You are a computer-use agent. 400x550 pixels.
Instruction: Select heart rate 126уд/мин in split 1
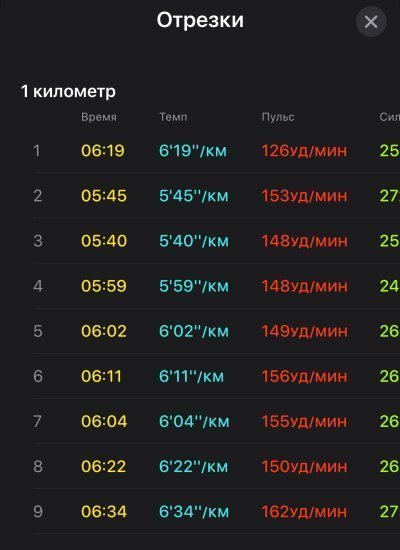point(304,151)
